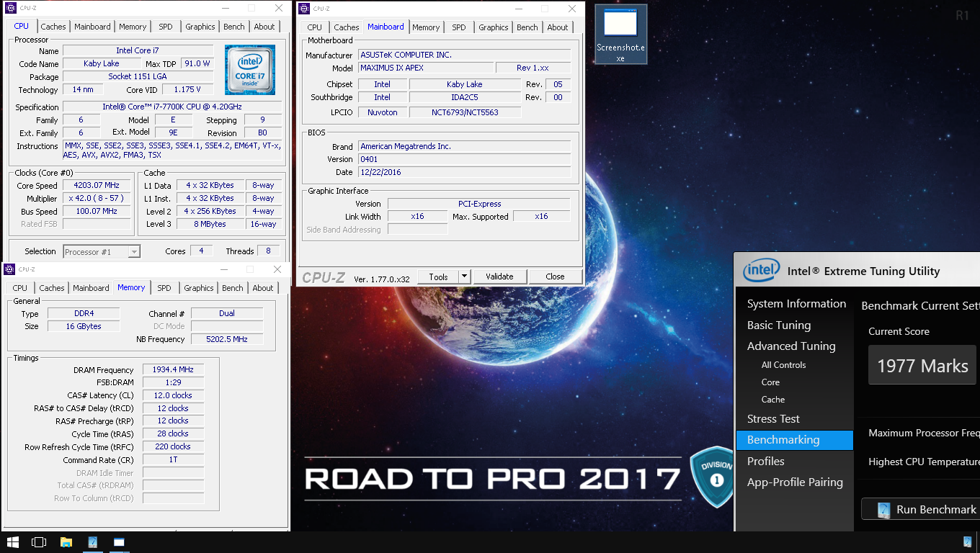Open the Windows Start menu
The height and width of the screenshot is (553, 980).
click(12, 542)
